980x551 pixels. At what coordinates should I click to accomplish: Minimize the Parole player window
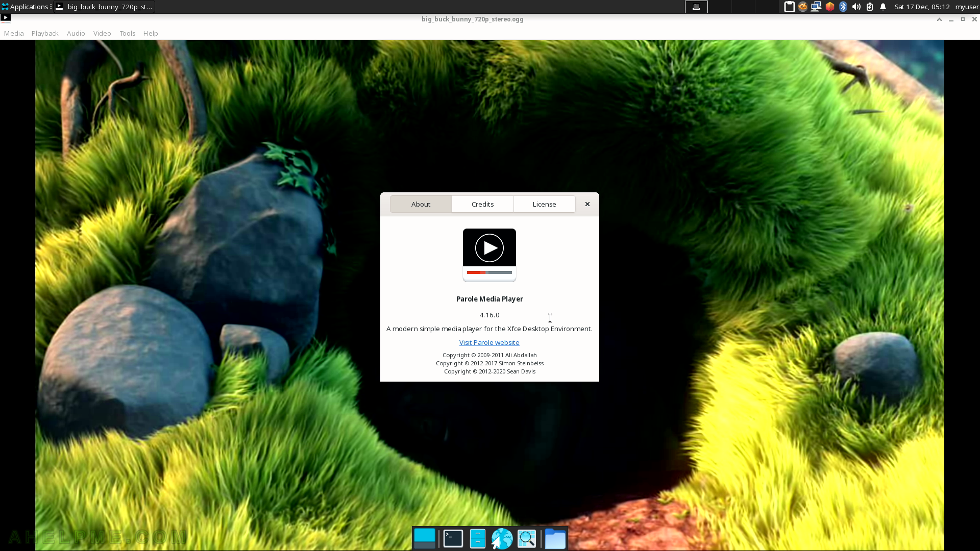[951, 19]
